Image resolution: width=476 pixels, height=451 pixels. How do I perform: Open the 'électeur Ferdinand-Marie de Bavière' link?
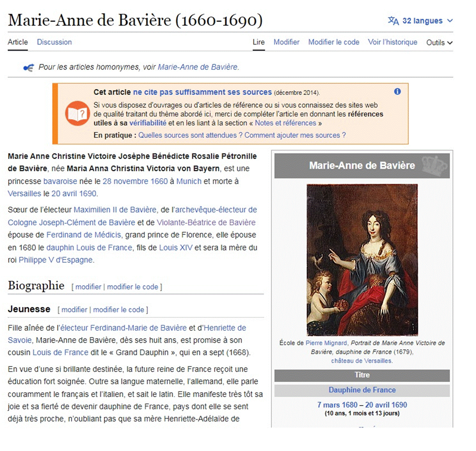(124, 328)
